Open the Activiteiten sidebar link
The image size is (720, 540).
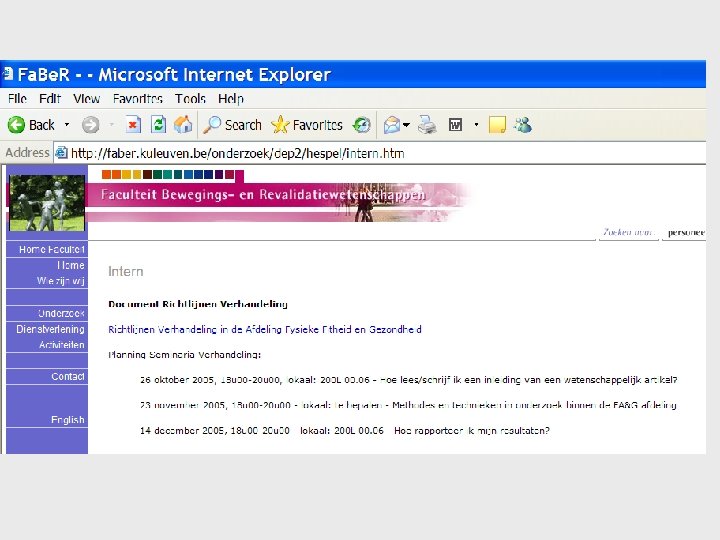(x=62, y=344)
